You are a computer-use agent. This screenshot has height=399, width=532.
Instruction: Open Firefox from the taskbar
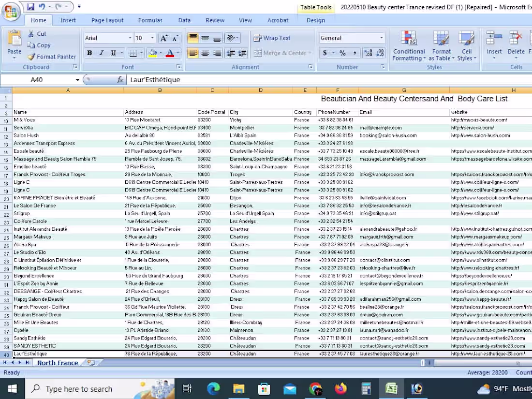tap(340, 388)
